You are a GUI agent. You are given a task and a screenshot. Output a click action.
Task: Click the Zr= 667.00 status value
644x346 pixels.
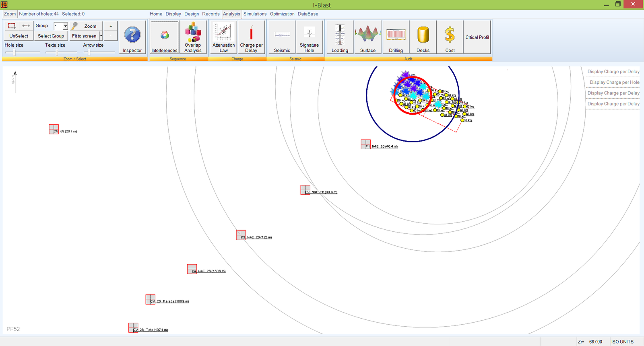click(x=590, y=342)
